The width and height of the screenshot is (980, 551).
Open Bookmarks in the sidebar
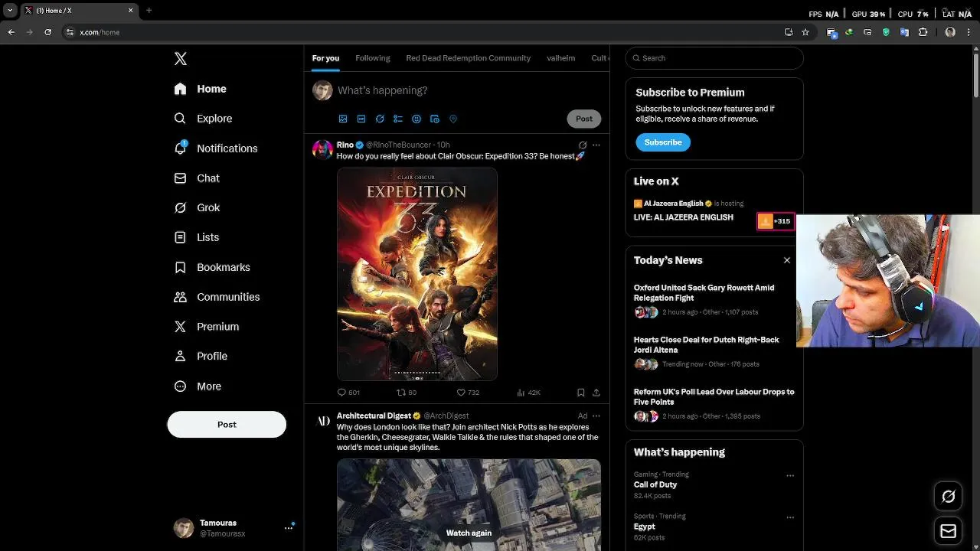point(212,267)
